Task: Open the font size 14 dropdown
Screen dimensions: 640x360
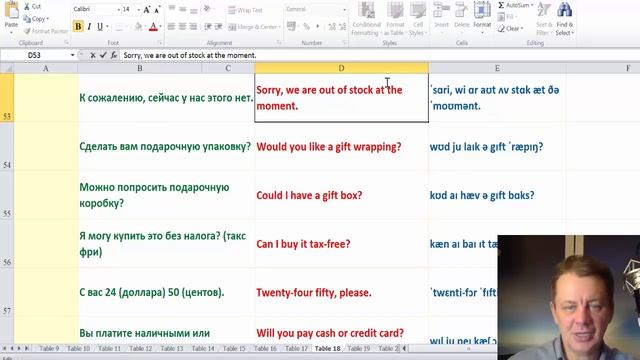Action: 139,9
